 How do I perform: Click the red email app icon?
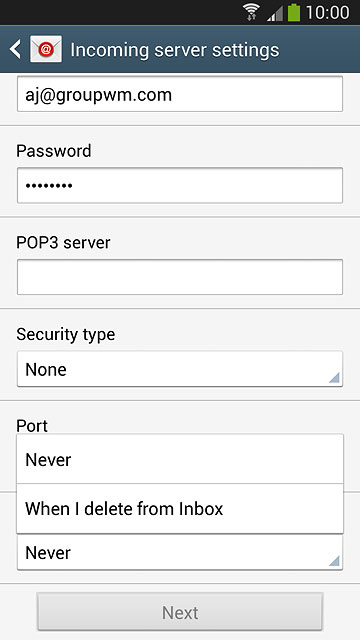point(46,49)
